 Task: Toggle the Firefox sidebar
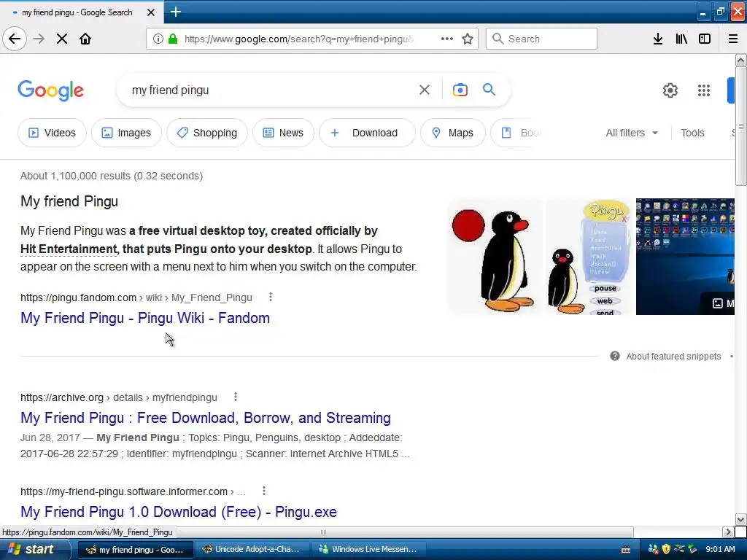pos(705,39)
